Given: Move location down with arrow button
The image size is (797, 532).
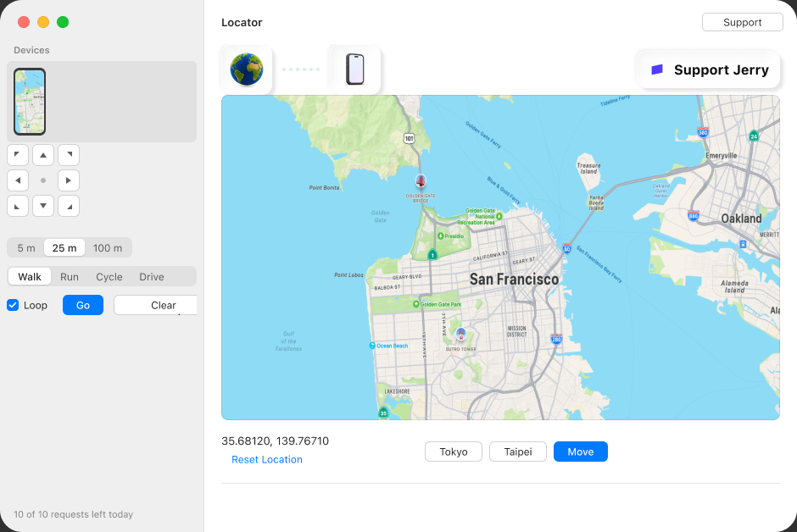Looking at the screenshot, I should (x=43, y=206).
